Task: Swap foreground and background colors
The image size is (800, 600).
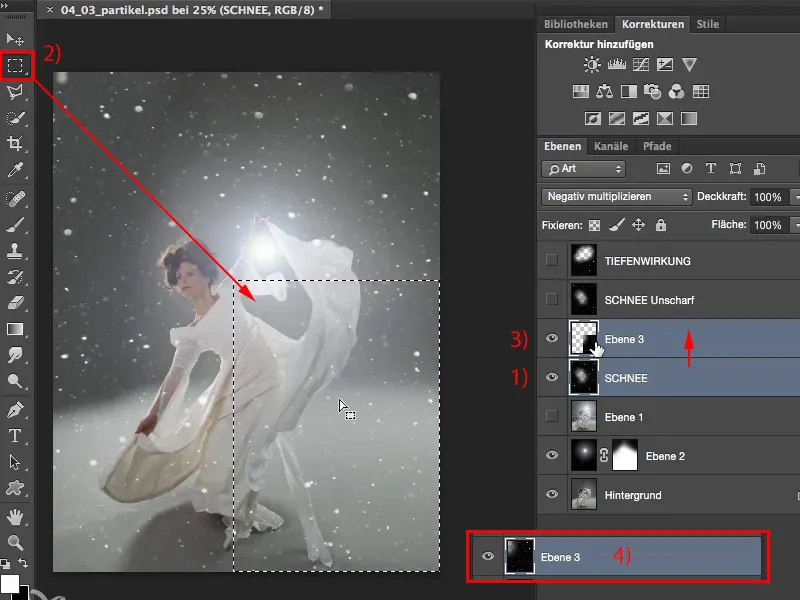Action: (x=23, y=563)
